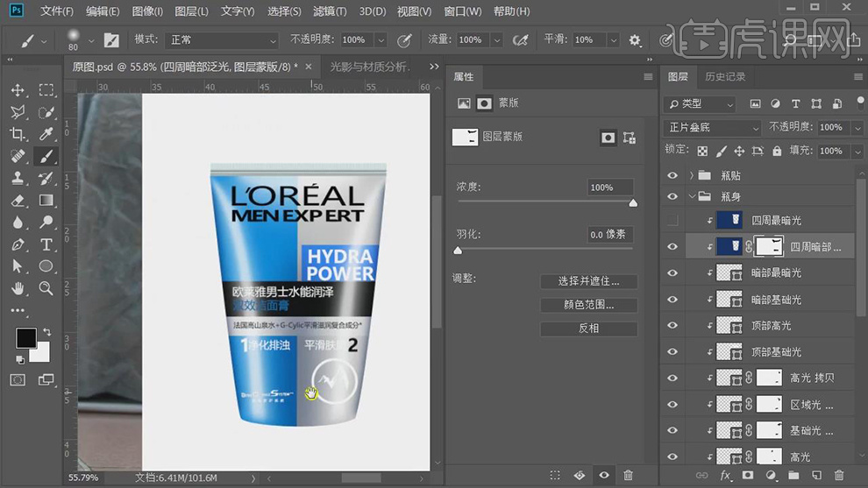Screen dimensions: 868x488
Task: Select the Horizontal Type tool
Action: (x=46, y=244)
